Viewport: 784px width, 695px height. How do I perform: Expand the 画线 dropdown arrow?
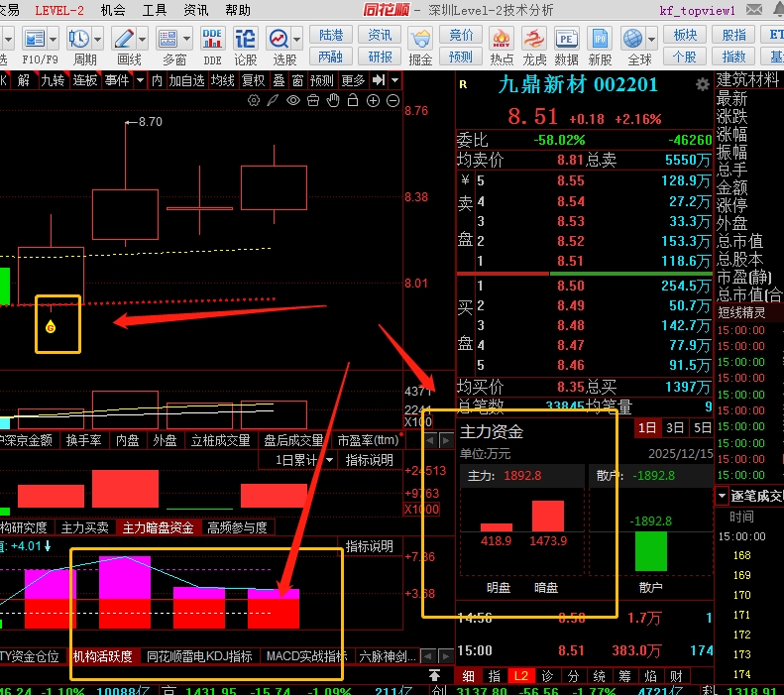[142, 39]
